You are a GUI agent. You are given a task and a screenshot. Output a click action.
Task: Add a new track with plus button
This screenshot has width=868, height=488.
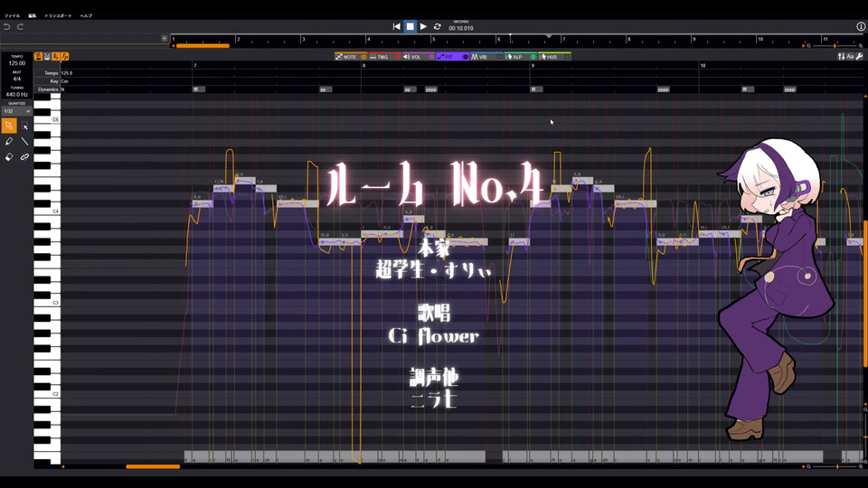pyautogui.click(x=165, y=38)
